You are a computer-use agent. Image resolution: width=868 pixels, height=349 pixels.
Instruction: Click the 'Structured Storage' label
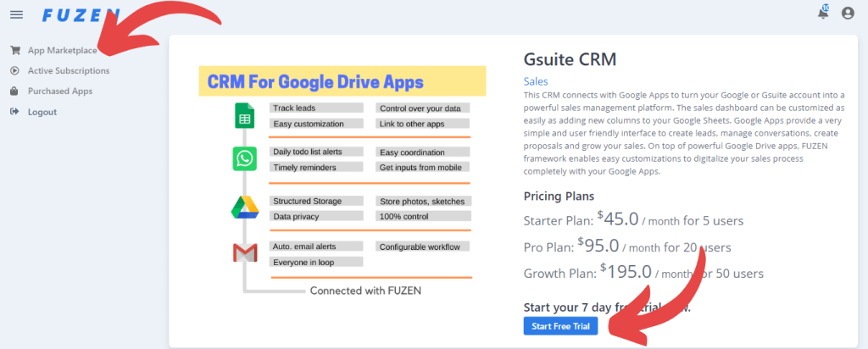click(x=316, y=201)
